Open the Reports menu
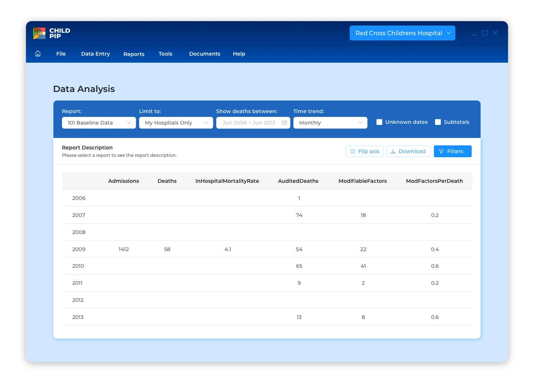The height and width of the screenshot is (392, 534). point(134,54)
